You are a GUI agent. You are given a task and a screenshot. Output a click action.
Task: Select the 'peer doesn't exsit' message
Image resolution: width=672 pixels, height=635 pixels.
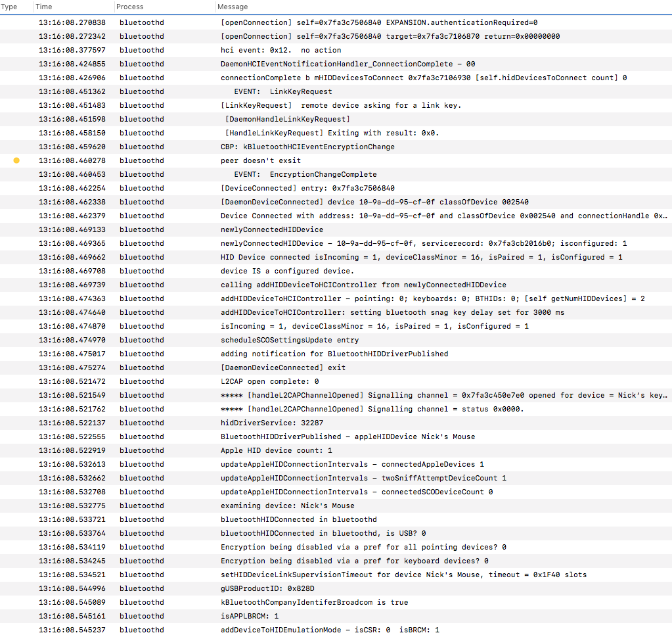pos(261,160)
